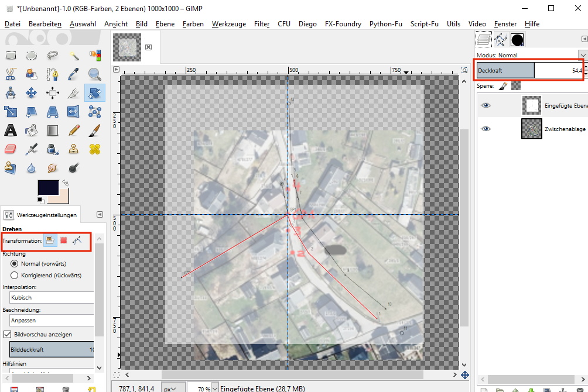Select the Move tool
The height and width of the screenshot is (392, 588).
click(x=31, y=93)
